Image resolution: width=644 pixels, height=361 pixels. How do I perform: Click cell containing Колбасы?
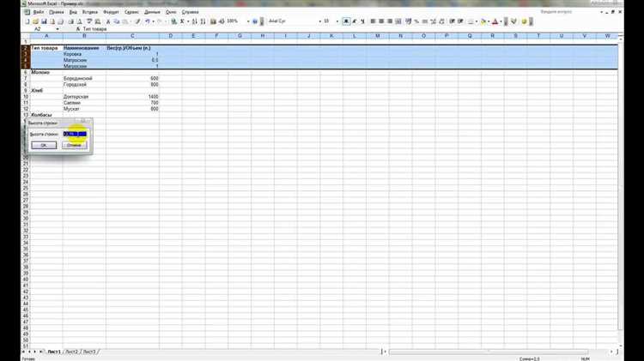(46, 115)
